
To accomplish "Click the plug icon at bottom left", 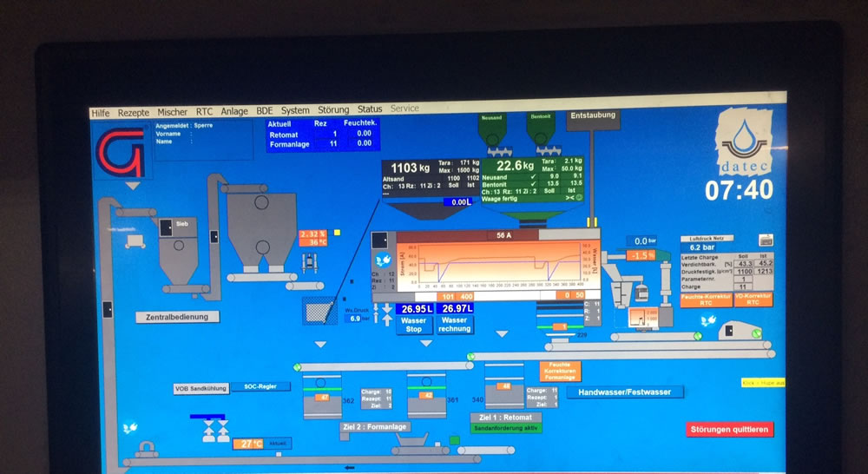I will click(130, 428).
